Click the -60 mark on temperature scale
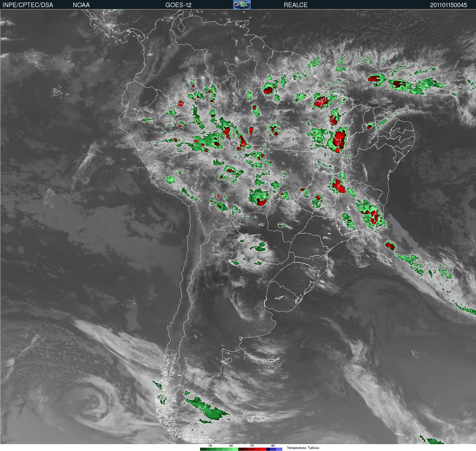Screen dimensions: 476x451 [231, 446]
